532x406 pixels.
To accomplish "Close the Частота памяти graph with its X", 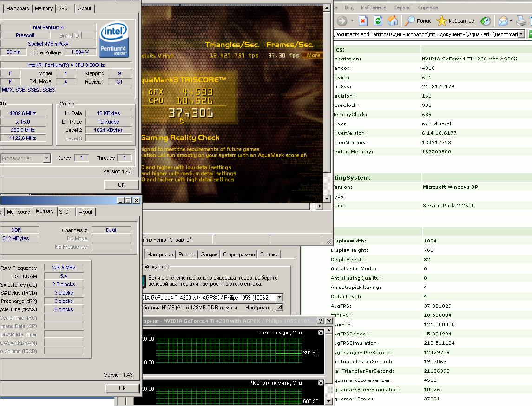I will (x=321, y=383).
